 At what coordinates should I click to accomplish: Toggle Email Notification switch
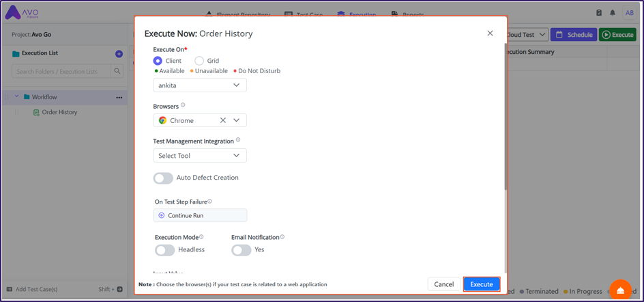click(241, 250)
